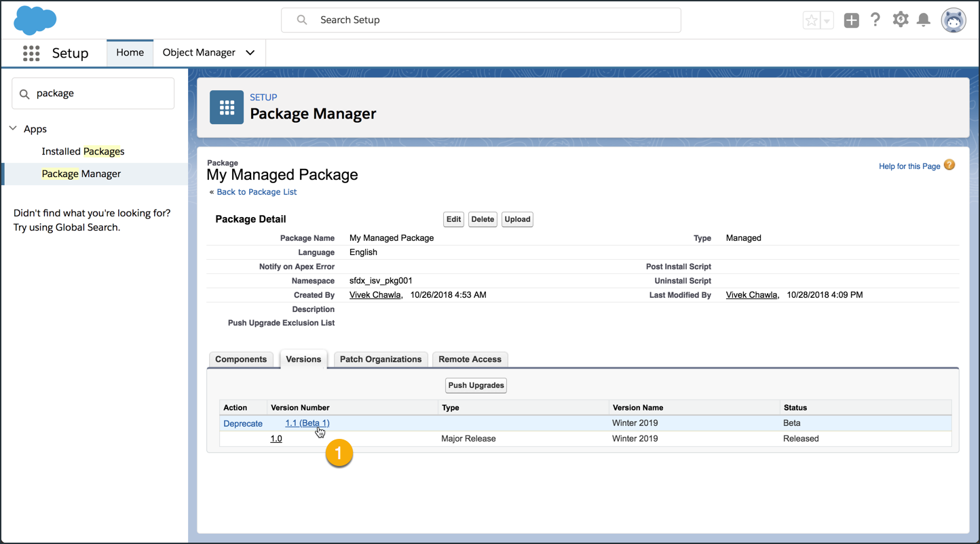Open the user profile avatar
This screenshot has height=544, width=980.
pyautogui.click(x=953, y=20)
